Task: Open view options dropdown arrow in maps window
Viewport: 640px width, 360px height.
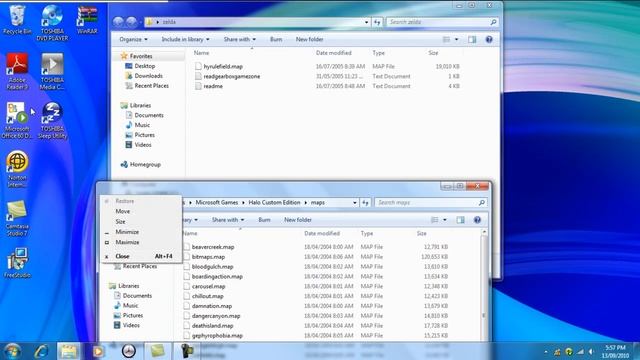Action: point(445,220)
